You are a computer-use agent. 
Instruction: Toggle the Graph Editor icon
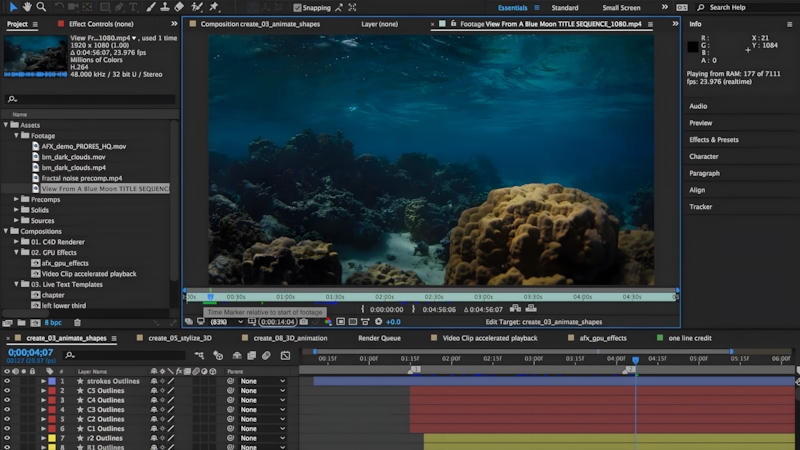point(285,355)
